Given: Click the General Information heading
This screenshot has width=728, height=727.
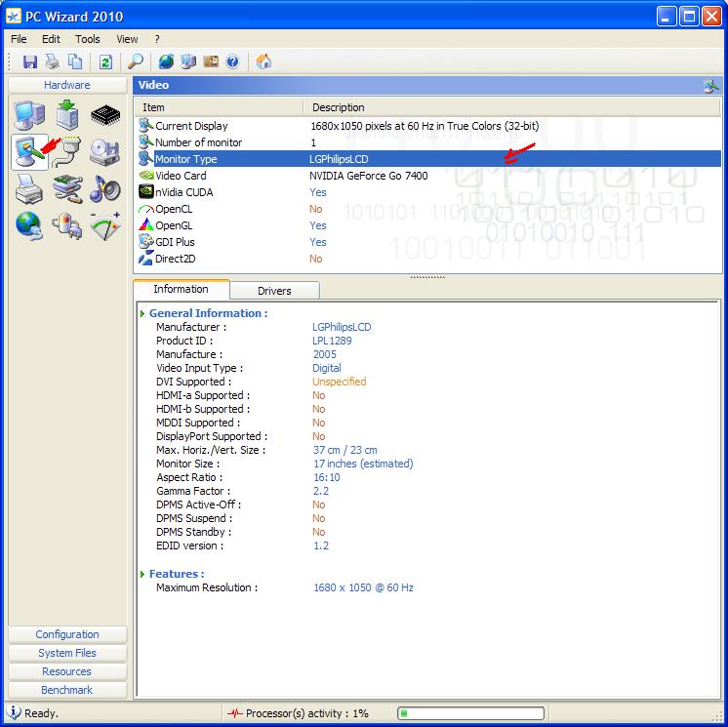Looking at the screenshot, I should [209, 313].
